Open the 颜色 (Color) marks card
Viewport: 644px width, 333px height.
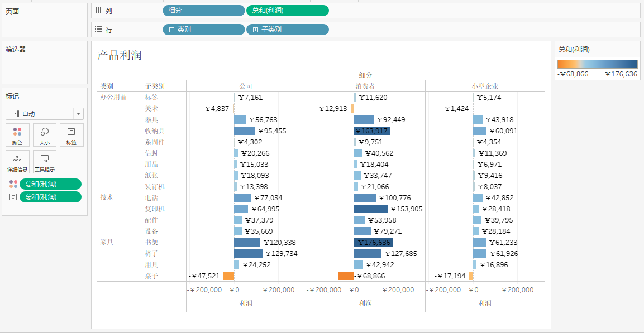point(17,135)
